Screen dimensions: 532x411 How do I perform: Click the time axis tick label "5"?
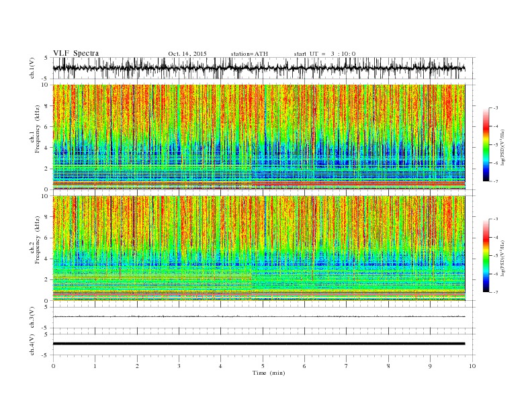(x=263, y=366)
